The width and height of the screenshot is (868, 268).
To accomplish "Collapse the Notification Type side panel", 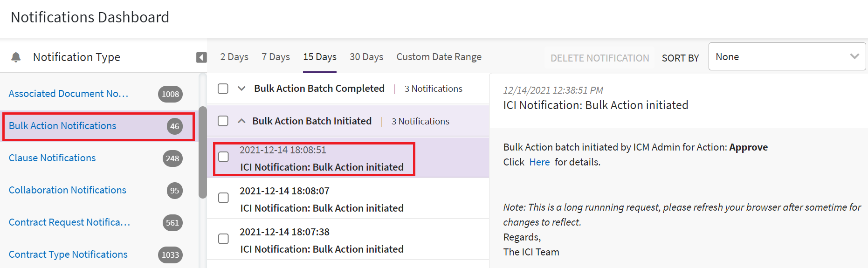I will (x=201, y=57).
